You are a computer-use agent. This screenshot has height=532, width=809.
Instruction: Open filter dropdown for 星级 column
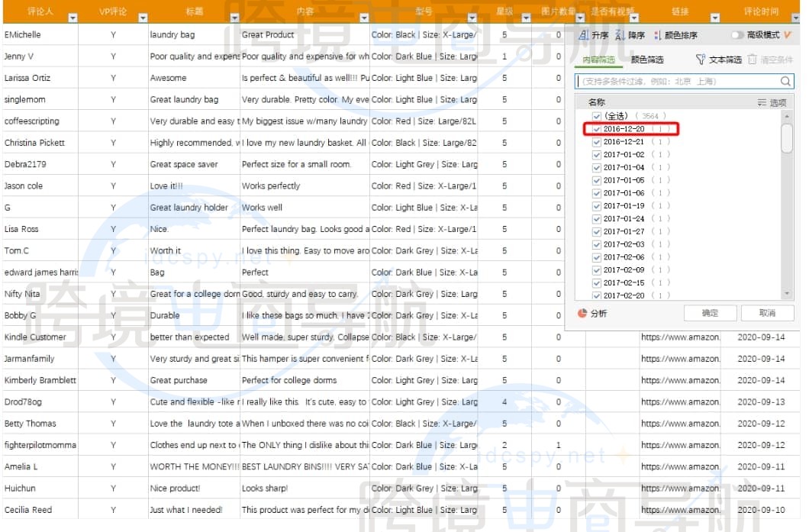[x=527, y=18]
